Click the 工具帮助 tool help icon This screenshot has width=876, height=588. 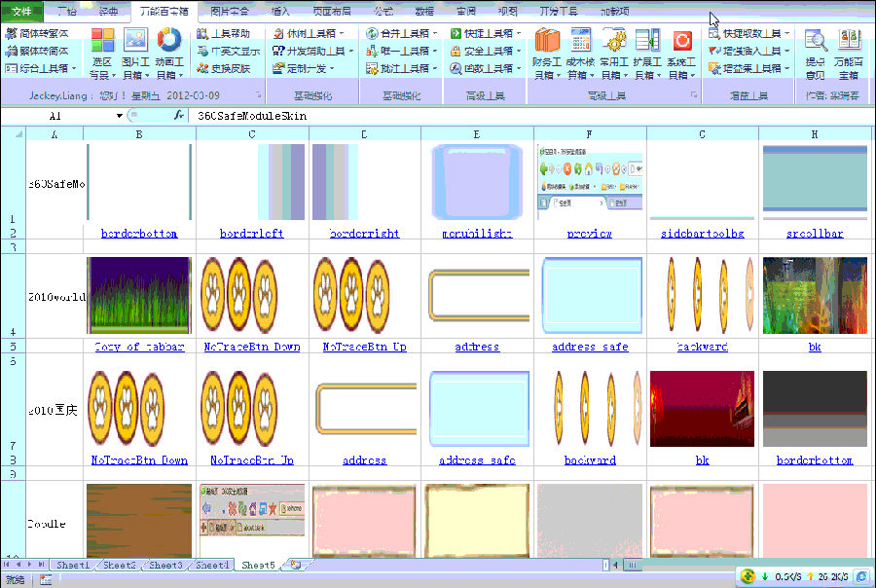229,34
